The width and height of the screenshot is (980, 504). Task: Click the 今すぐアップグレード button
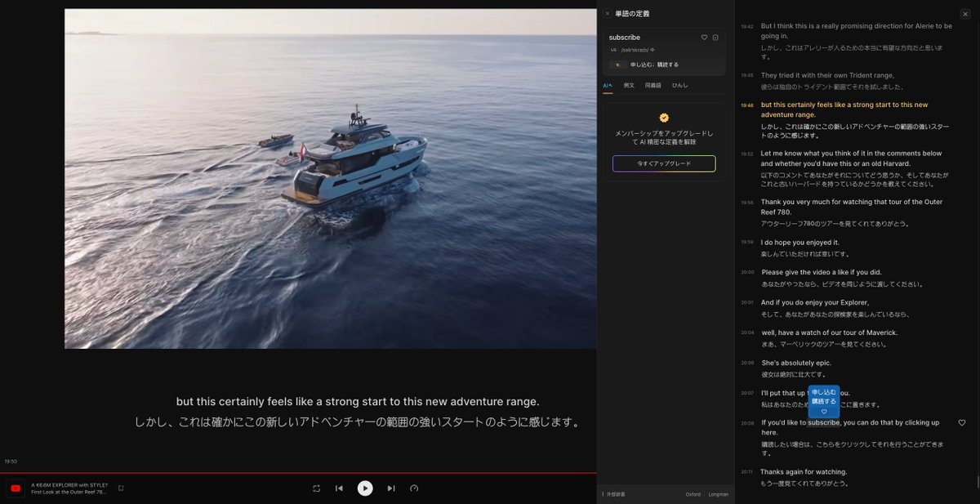pyautogui.click(x=664, y=164)
